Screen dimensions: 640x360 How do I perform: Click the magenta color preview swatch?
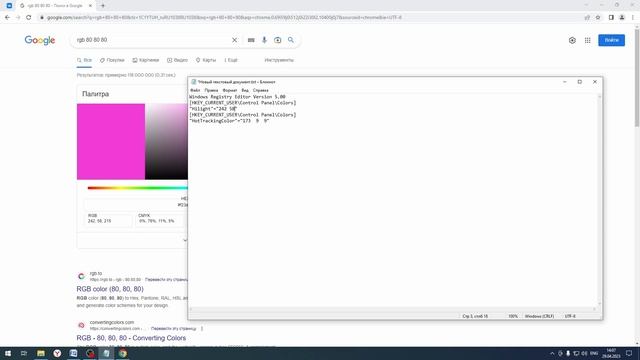coord(111,142)
